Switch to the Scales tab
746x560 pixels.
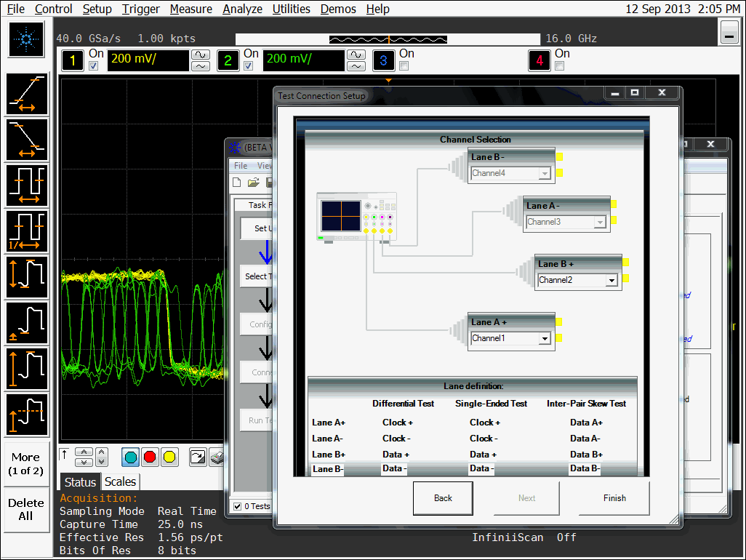pyautogui.click(x=120, y=481)
